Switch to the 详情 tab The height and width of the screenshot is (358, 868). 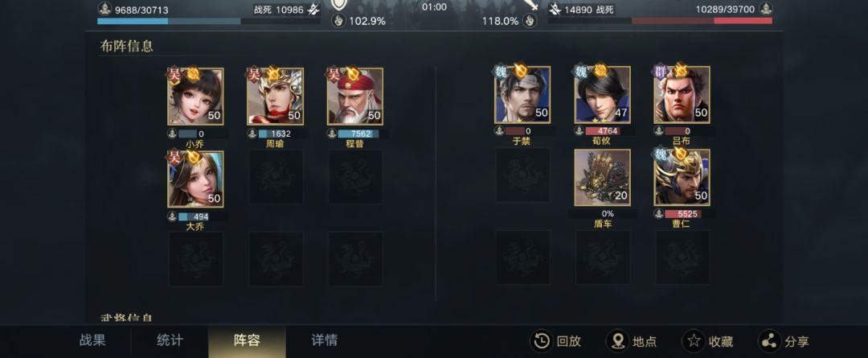tap(325, 340)
